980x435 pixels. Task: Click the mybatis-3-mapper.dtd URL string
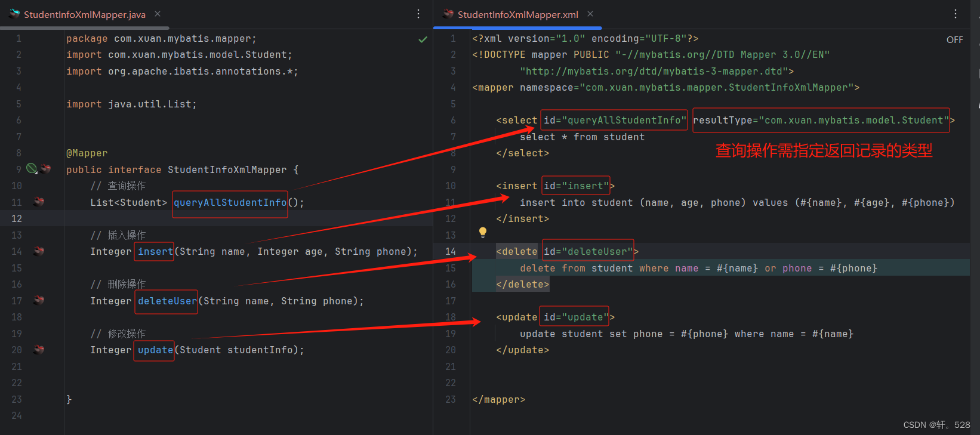(654, 72)
